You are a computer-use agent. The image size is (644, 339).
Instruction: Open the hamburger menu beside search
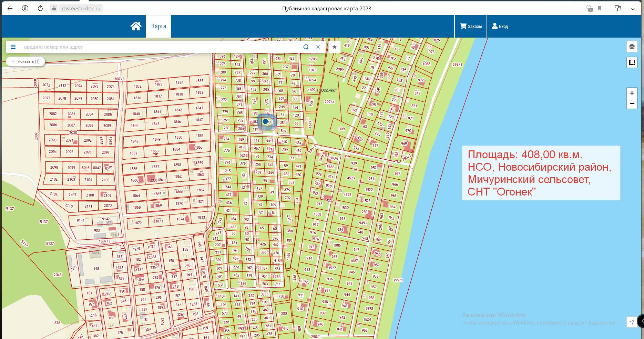pos(13,47)
